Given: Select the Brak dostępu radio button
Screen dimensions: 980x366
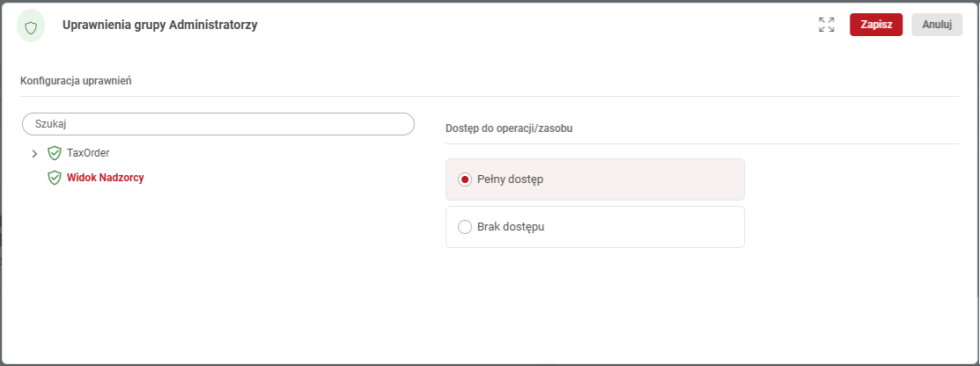Looking at the screenshot, I should tap(465, 227).
